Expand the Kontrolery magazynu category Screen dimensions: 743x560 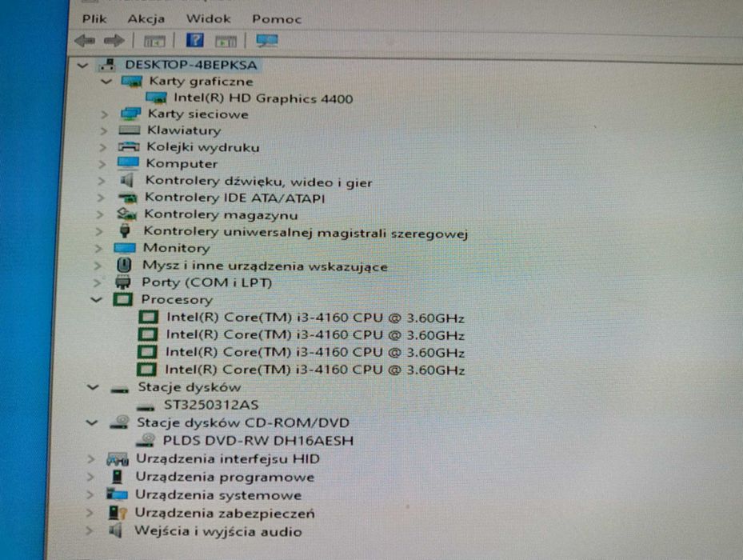pos(99,215)
